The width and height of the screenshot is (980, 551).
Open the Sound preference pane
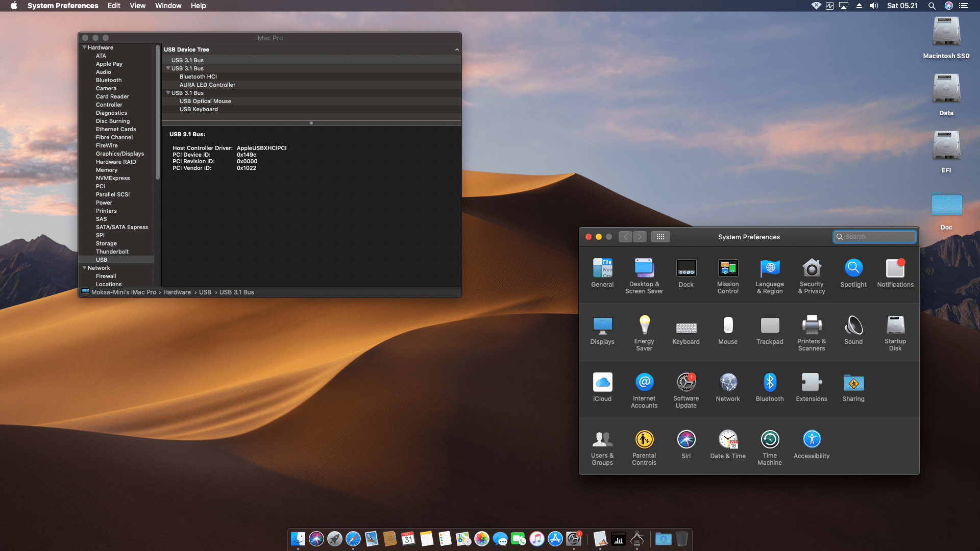pos(853,331)
